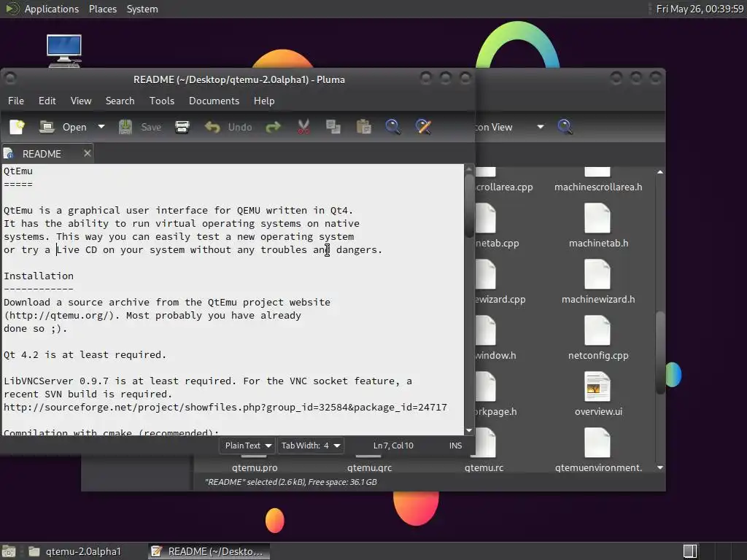Click the file manager search magnifier icon
The height and width of the screenshot is (560, 747).
565,127
